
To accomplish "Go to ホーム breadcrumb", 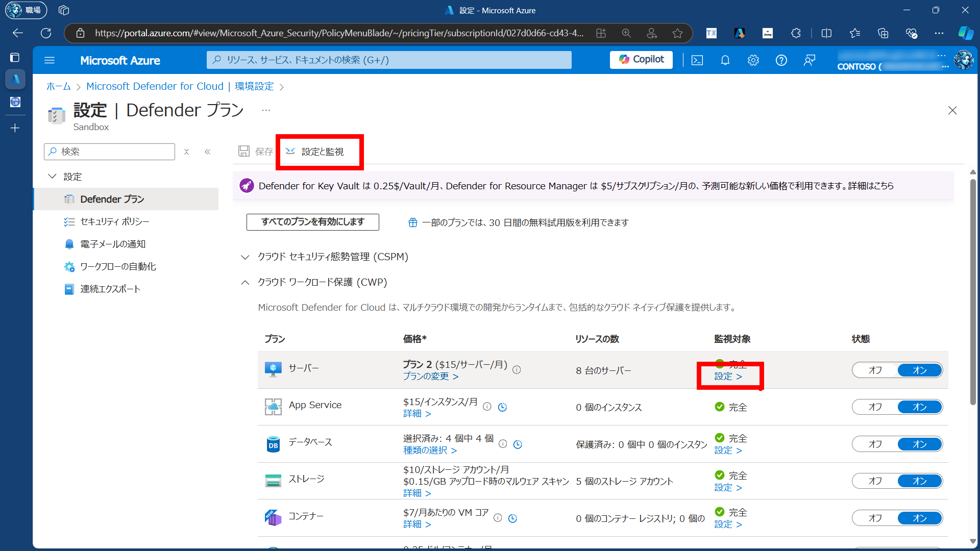I will pos(59,86).
